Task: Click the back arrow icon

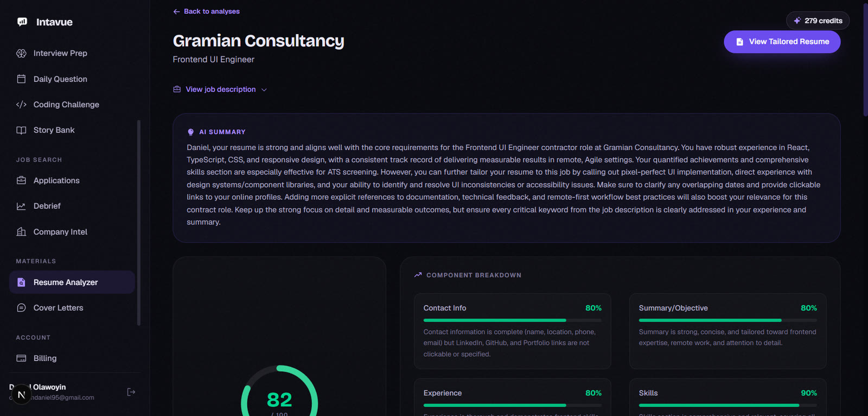Action: 176,11
